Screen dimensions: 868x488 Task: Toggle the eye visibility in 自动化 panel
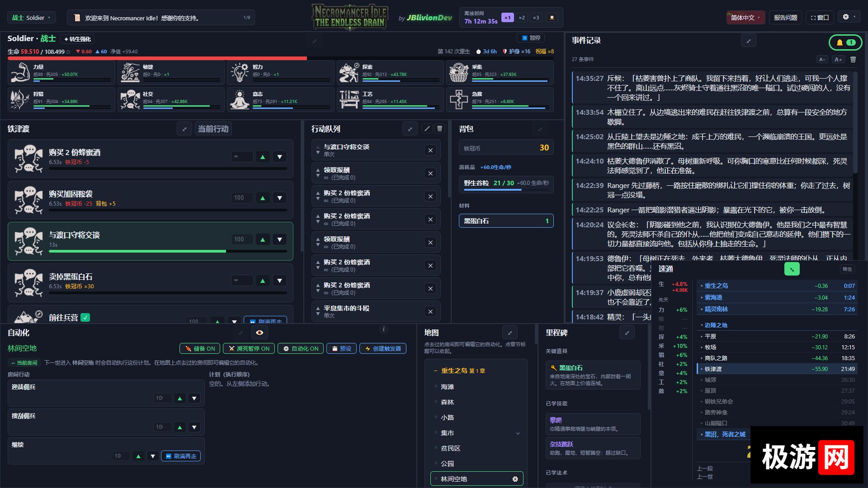[x=259, y=333]
